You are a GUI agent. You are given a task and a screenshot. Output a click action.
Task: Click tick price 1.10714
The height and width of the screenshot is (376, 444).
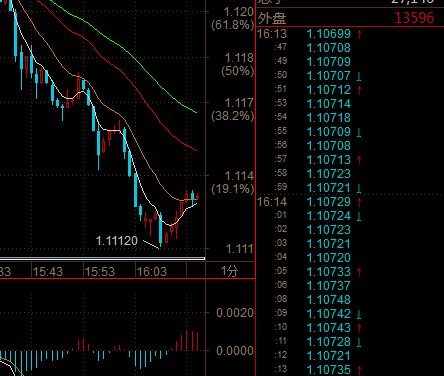pyautogui.click(x=329, y=104)
